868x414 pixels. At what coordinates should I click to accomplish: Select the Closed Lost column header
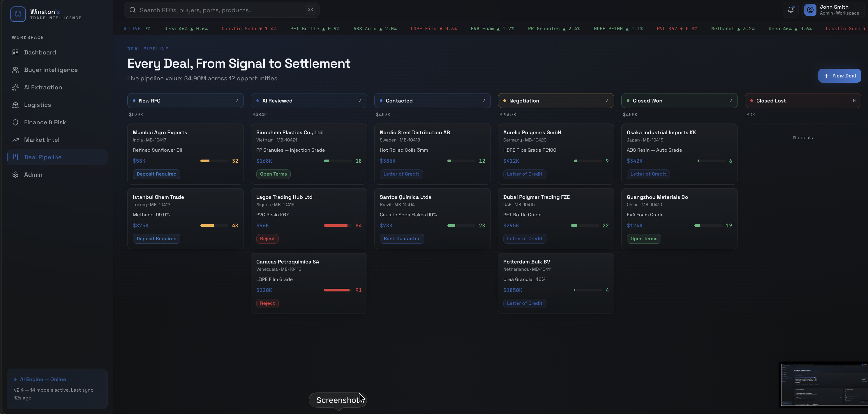(803, 101)
